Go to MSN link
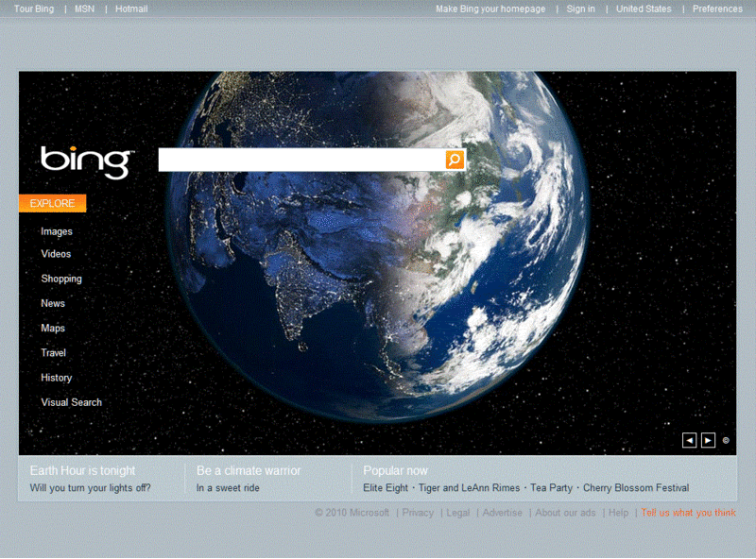Viewport: 756px width, 559px height. (x=84, y=8)
